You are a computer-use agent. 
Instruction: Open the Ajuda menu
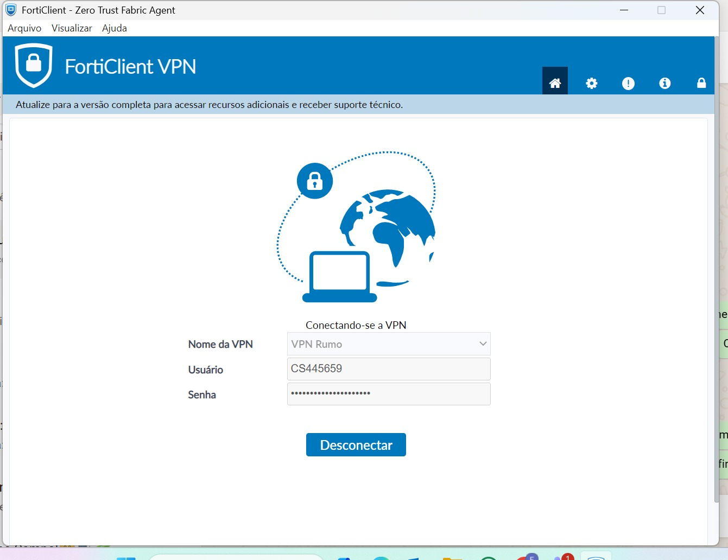pos(115,28)
